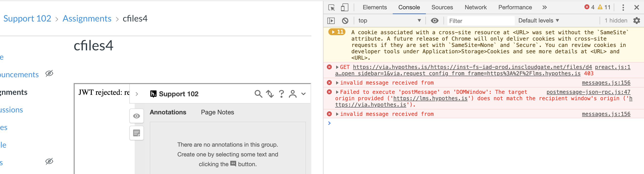Click the red error count badge icon
The width and height of the screenshot is (644, 174).
586,7
